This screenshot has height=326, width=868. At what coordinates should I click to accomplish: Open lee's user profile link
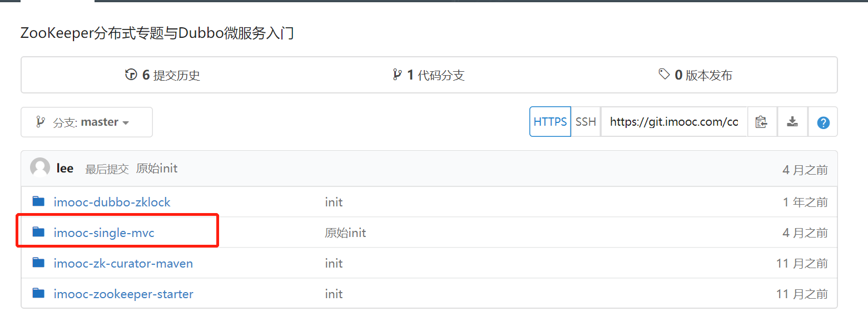[65, 169]
